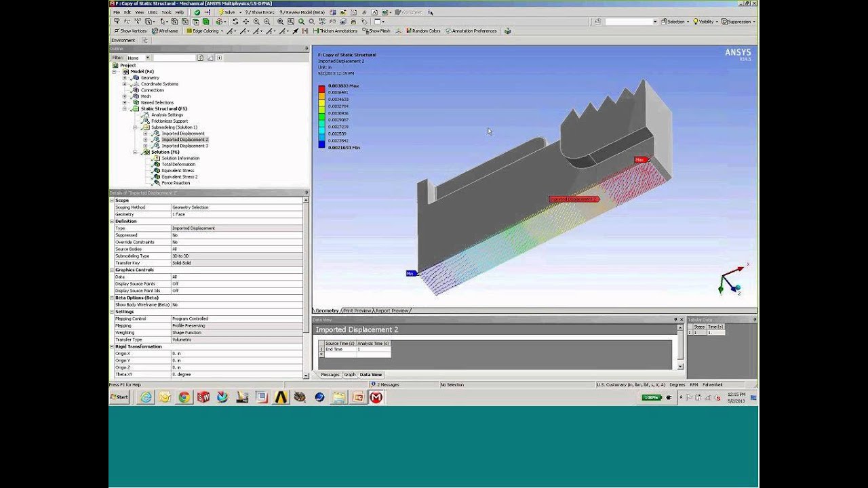Screen dimensions: 868x488
Task: Open the Units menu
Action: click(x=153, y=12)
